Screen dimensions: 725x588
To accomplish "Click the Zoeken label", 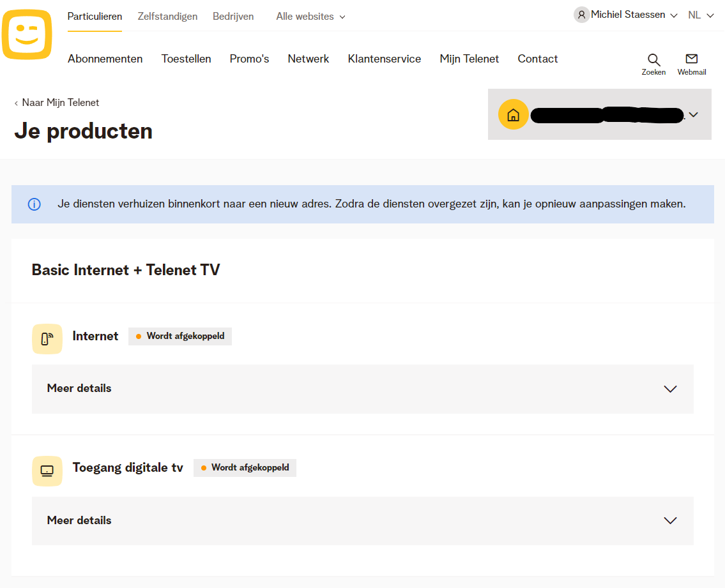I will click(653, 72).
